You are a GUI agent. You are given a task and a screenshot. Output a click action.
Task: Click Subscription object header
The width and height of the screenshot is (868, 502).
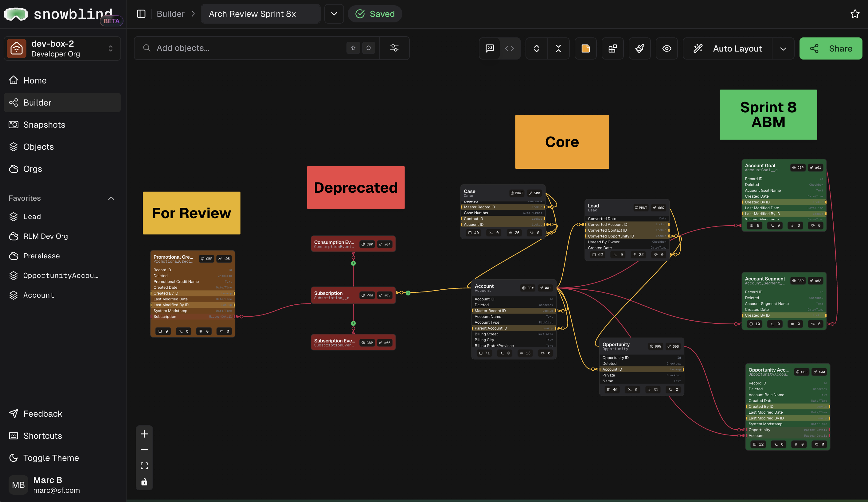point(353,295)
